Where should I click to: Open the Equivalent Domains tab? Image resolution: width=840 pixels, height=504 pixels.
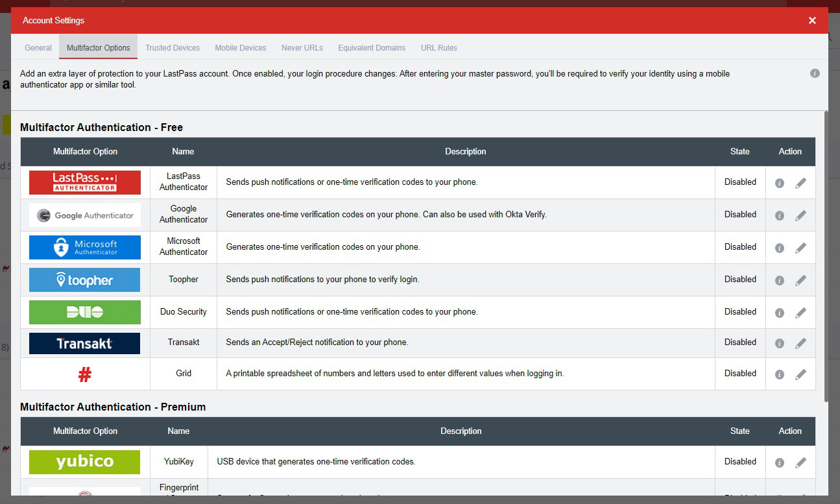coord(372,48)
